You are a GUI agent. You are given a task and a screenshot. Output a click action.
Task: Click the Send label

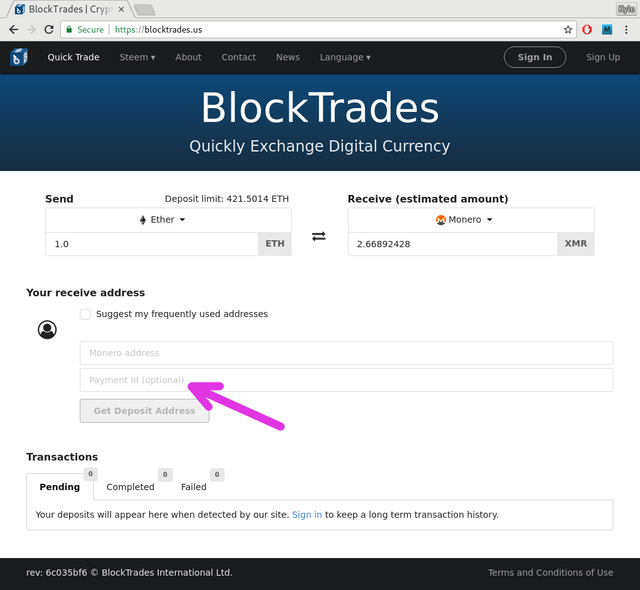coord(59,199)
